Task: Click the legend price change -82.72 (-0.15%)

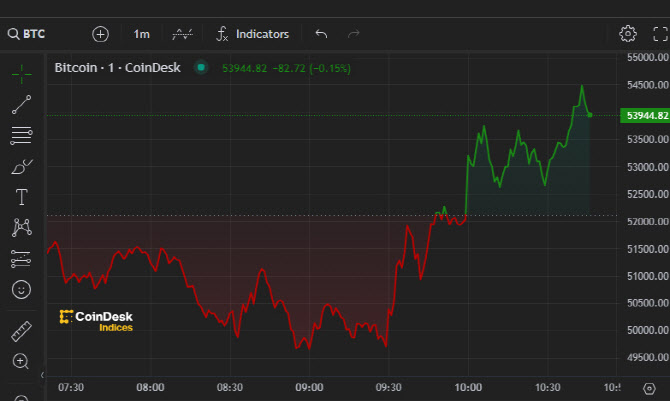Action: click(311, 68)
